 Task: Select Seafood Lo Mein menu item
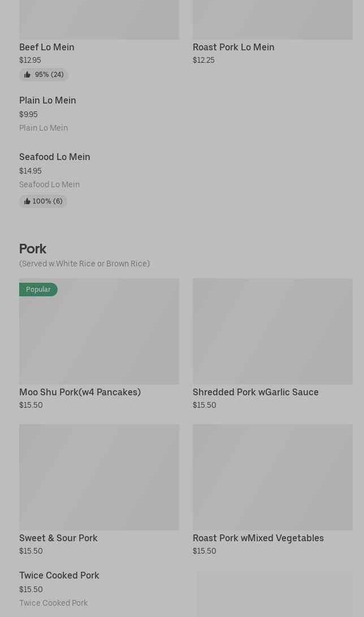pyautogui.click(x=55, y=157)
